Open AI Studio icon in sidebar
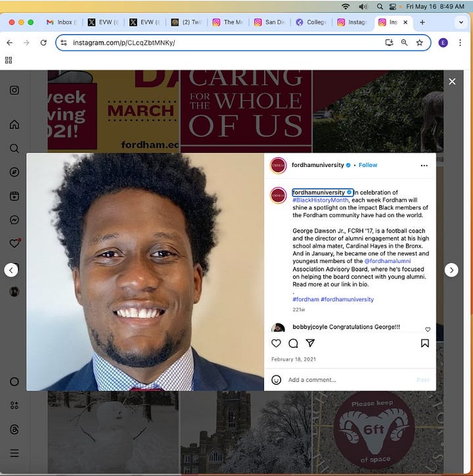The image size is (473, 476). [x=14, y=405]
